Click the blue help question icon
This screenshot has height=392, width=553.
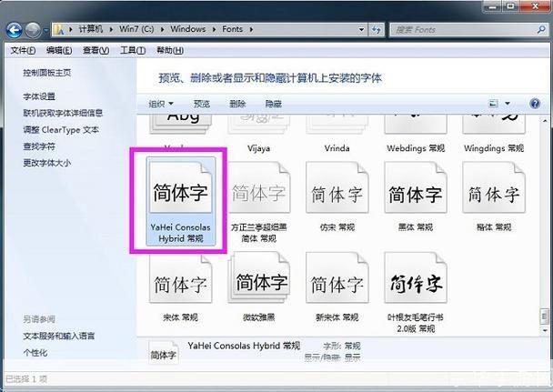535,104
